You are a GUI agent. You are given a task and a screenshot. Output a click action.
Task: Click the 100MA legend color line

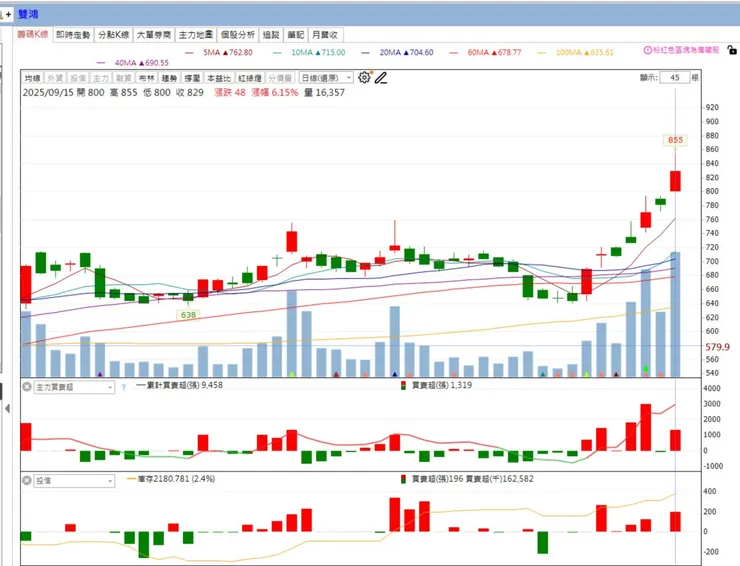tap(542, 53)
